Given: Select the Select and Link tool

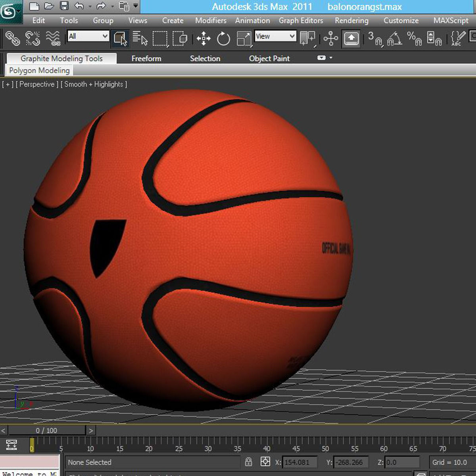Looking at the screenshot, I should pos(13,38).
